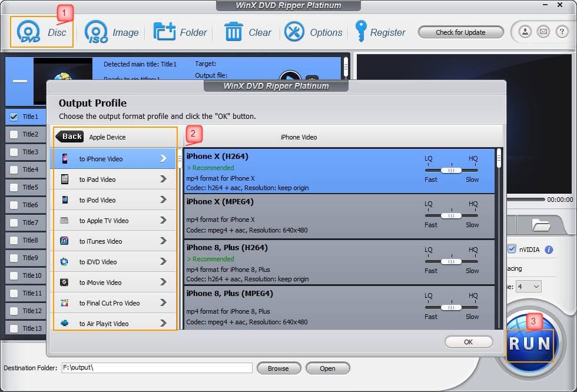Open the Options wrench icon
577x392 pixels.
pyautogui.click(x=294, y=32)
